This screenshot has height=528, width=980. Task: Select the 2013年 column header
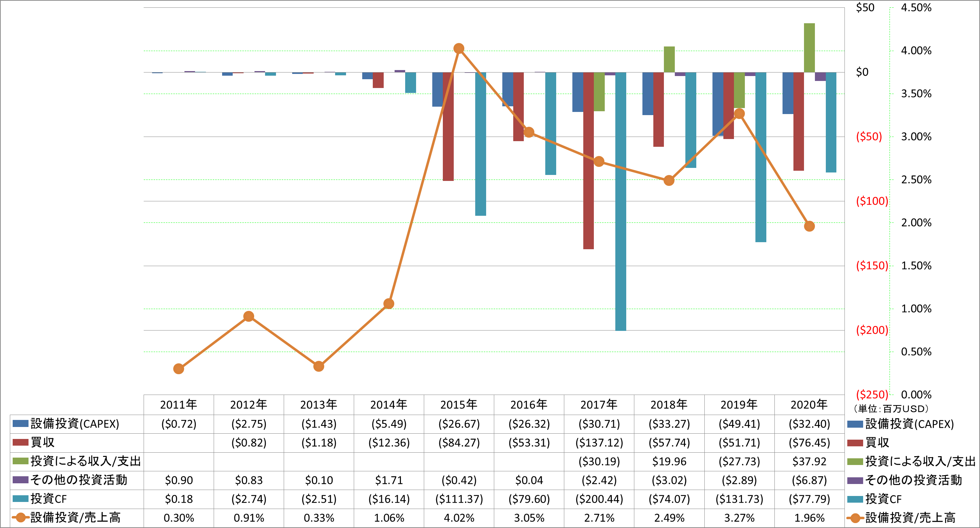[319, 404]
